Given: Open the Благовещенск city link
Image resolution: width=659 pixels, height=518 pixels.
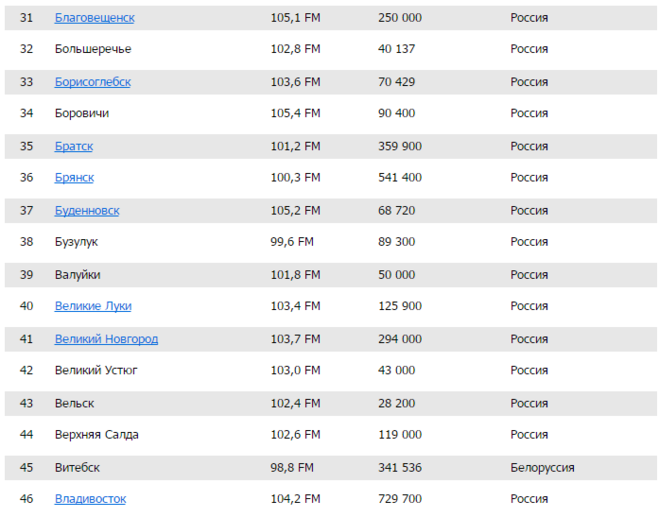Looking at the screenshot, I should (94, 18).
